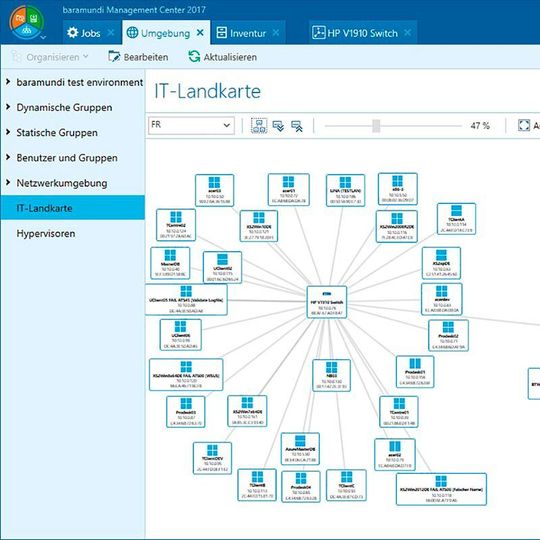
Task: Expand baramundi test environment tree node
Action: 8,82
